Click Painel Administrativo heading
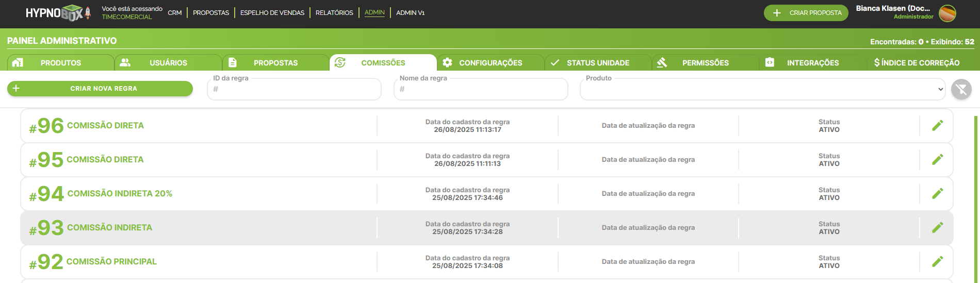Image resolution: width=980 pixels, height=283 pixels. point(62,41)
